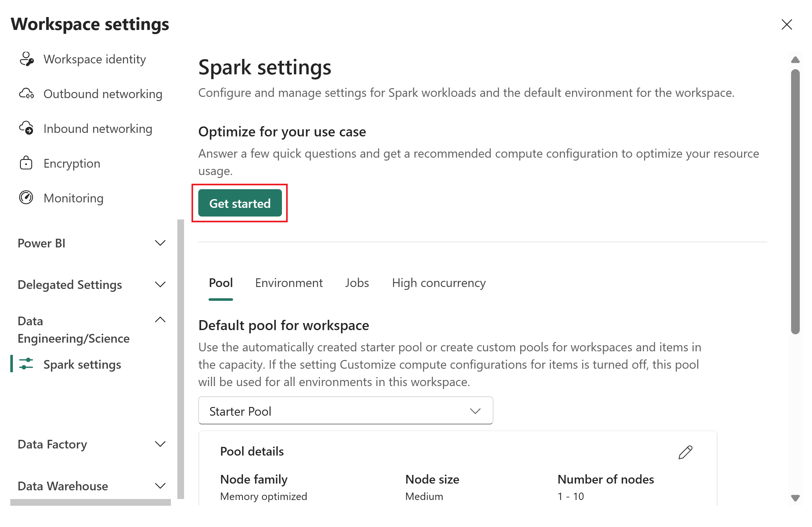Click the scroll up arrow in main panel
Viewport: 812px width, 527px height.
tap(795, 60)
